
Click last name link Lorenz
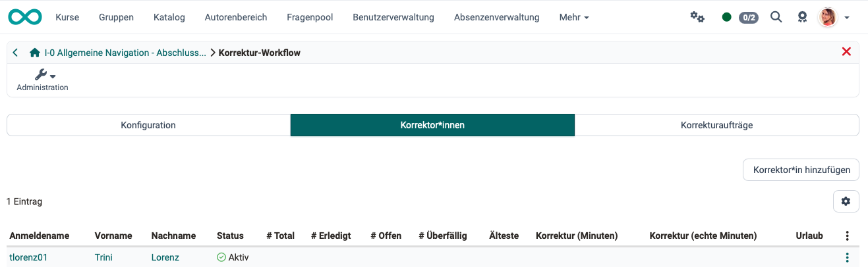tap(165, 257)
